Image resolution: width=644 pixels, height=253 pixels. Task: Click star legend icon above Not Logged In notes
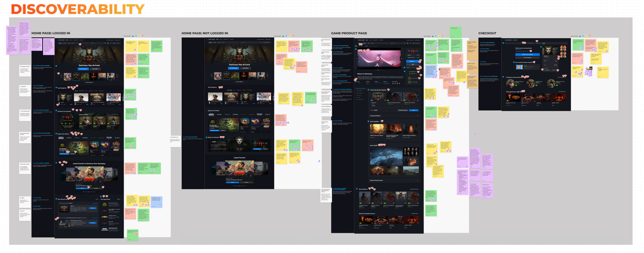290,36
